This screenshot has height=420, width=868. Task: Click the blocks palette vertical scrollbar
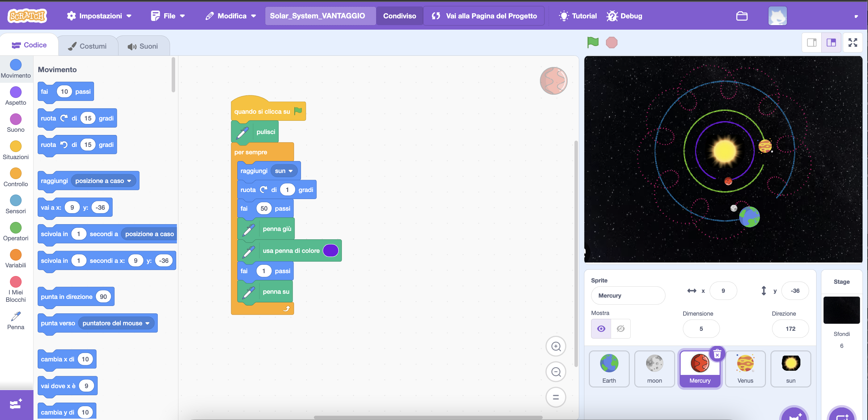coord(173,75)
